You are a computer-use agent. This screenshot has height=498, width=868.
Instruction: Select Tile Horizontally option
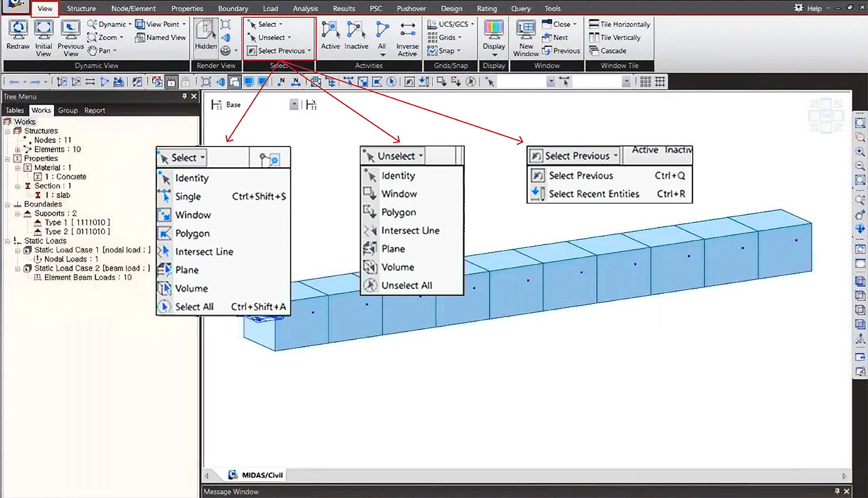[x=625, y=25]
